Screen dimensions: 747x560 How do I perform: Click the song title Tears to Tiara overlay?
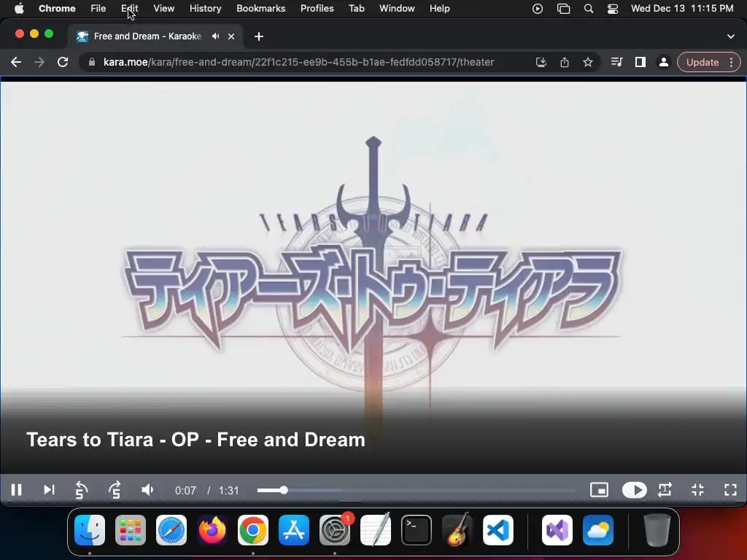pyautogui.click(x=196, y=440)
